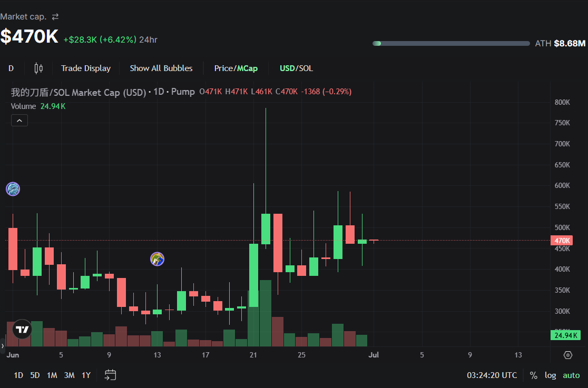The image size is (588, 388).
Task: Open the candlestick chart style picker
Action: (38, 68)
